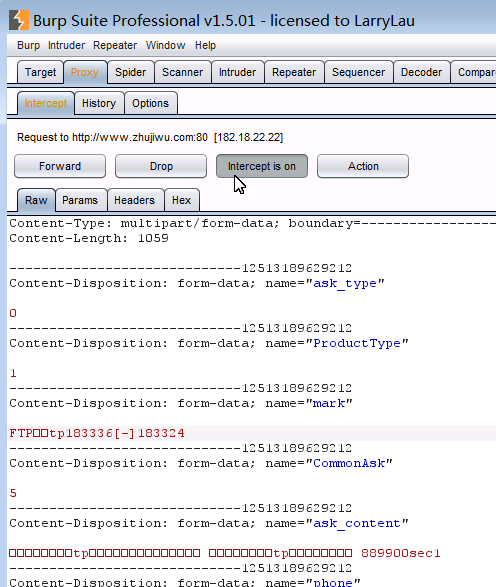Drop the intercepted request
The width and height of the screenshot is (496, 587).
161,166
